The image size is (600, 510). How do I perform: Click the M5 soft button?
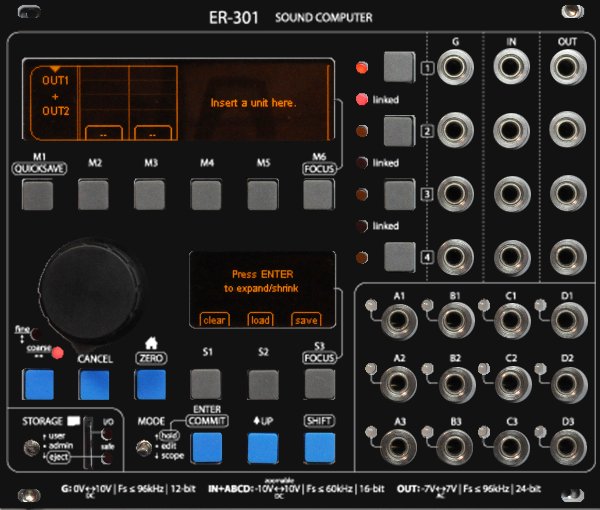click(x=262, y=195)
